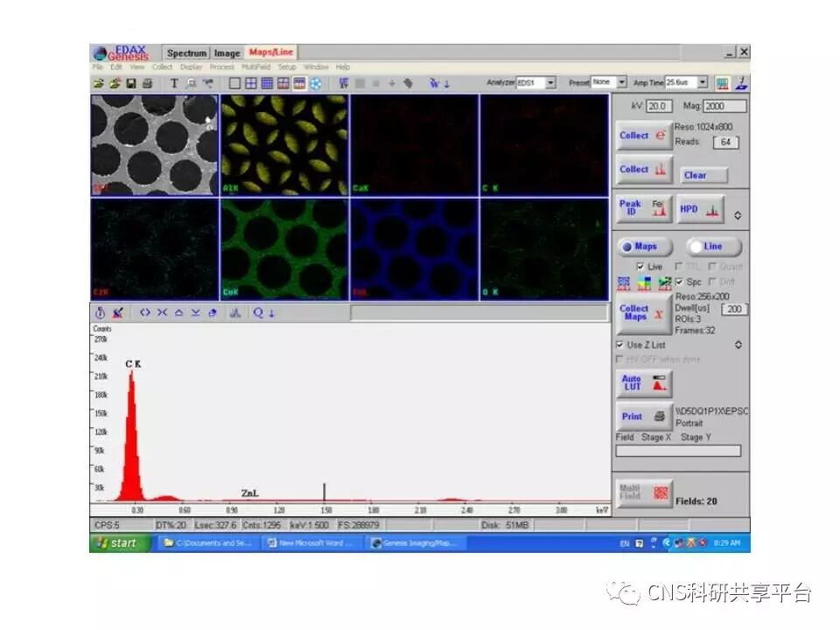
Task: Switch to the Maps/Line tab
Action: coord(271,52)
